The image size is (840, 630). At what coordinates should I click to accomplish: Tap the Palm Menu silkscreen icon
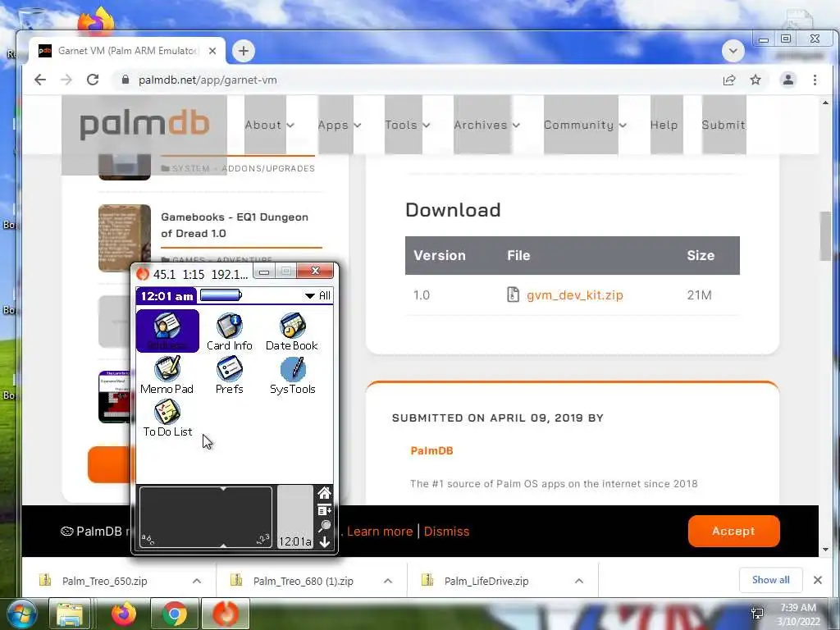point(324,509)
